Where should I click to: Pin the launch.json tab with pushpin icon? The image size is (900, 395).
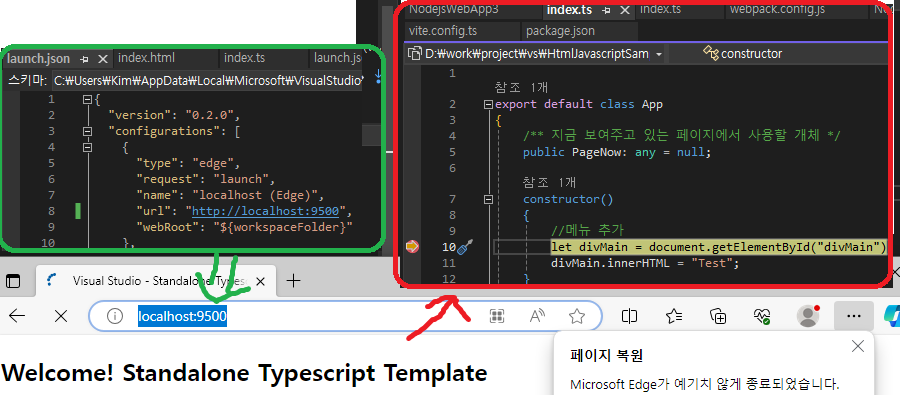point(84,59)
